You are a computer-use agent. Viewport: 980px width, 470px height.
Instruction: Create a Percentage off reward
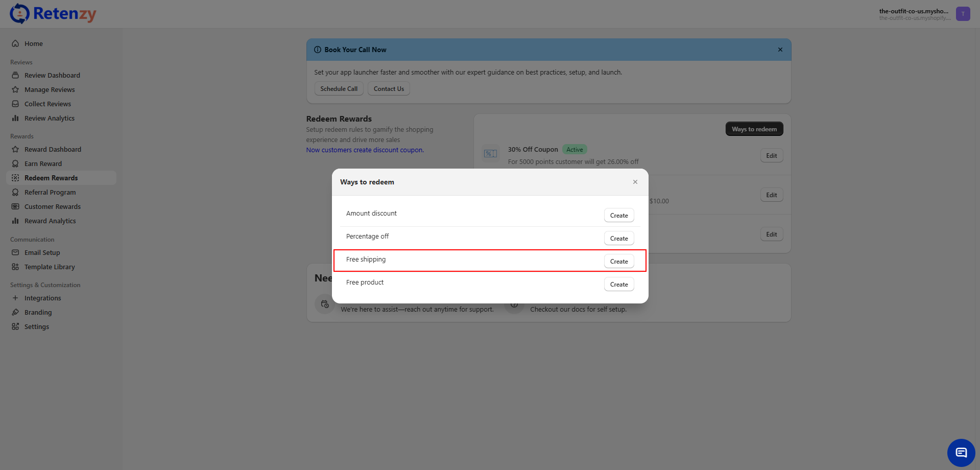point(618,238)
